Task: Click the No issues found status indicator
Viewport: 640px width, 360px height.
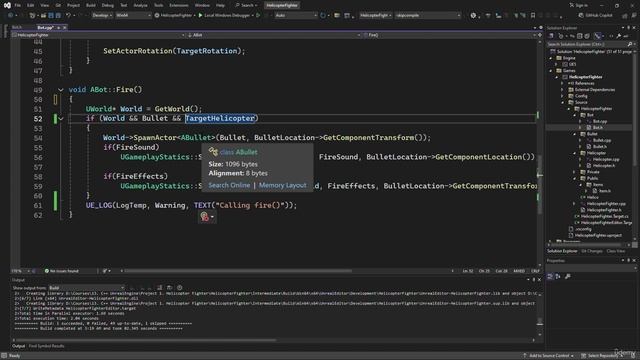Action: point(62,271)
